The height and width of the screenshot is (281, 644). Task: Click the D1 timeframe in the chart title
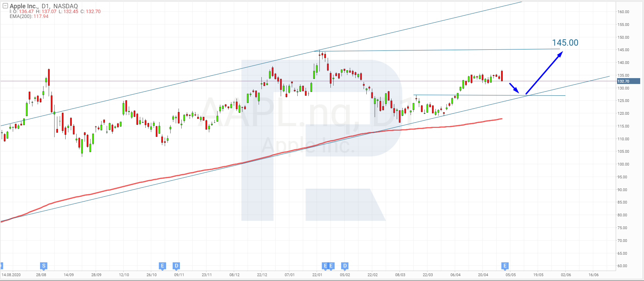point(45,6)
